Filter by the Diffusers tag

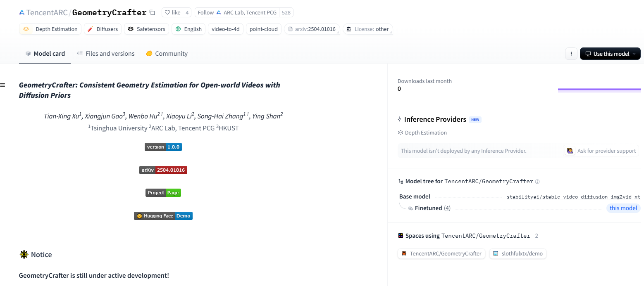[x=103, y=29]
